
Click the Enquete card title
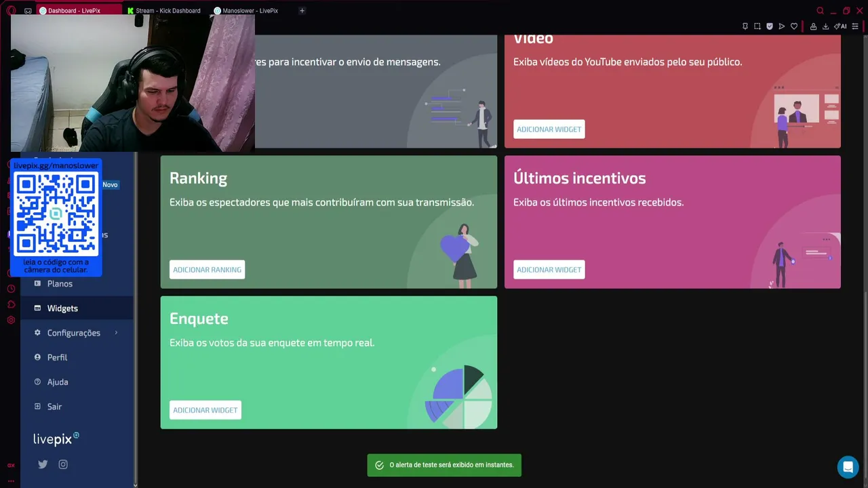[199, 319]
